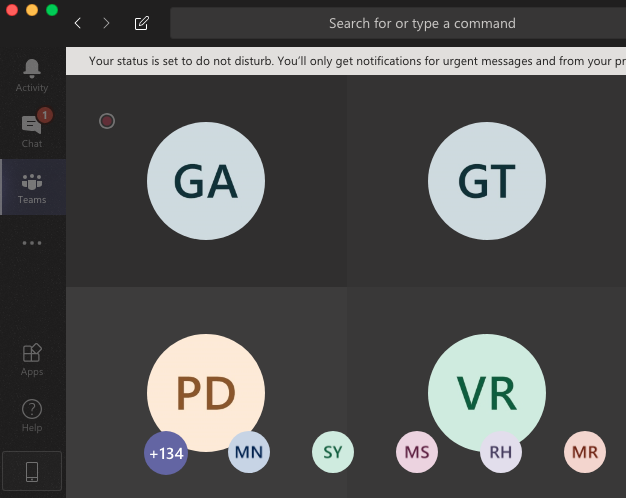Open the more apps ellipsis menu

32,242
